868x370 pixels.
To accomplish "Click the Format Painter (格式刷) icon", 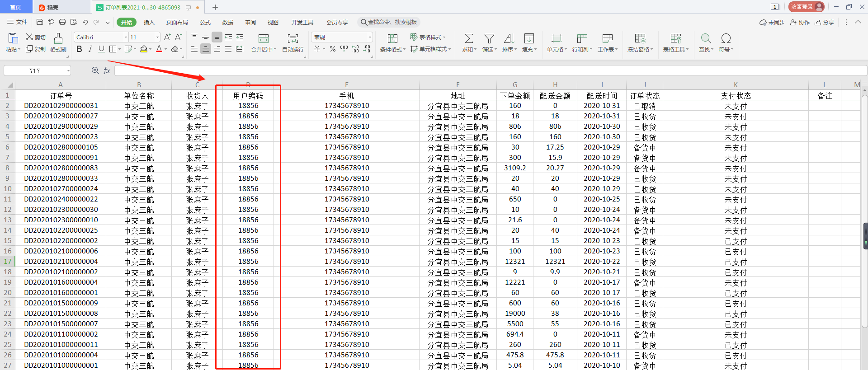I will (58, 39).
